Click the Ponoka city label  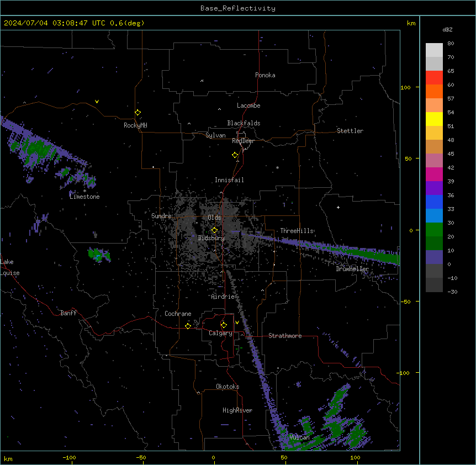[265, 75]
